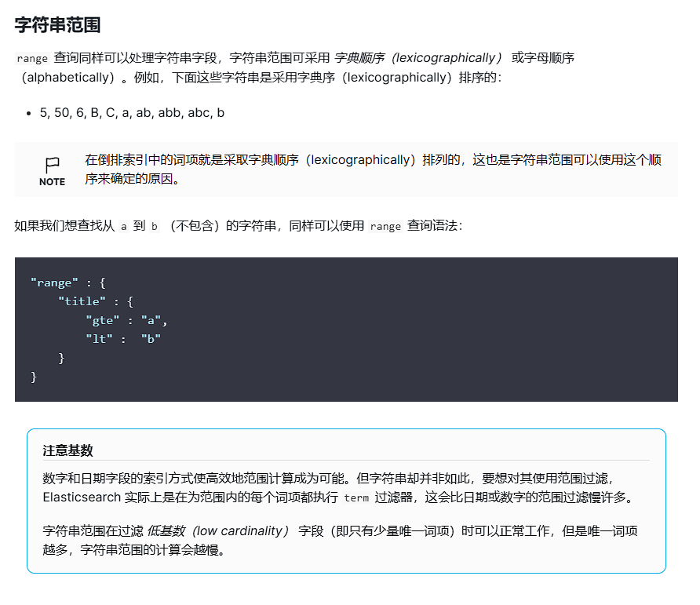
Task: Click the "gte" key in code block
Action: click(103, 319)
